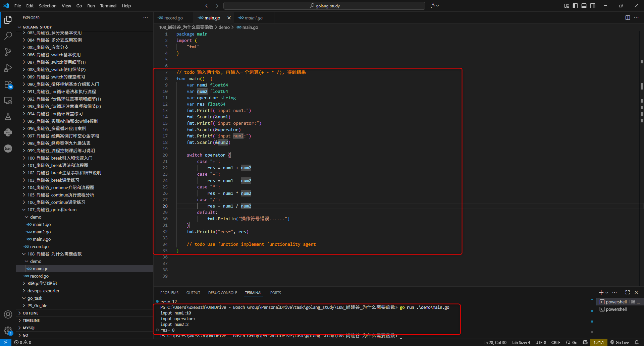The image size is (644, 346).
Task: Switch to the PORTS panel tab
Action: [276, 293]
